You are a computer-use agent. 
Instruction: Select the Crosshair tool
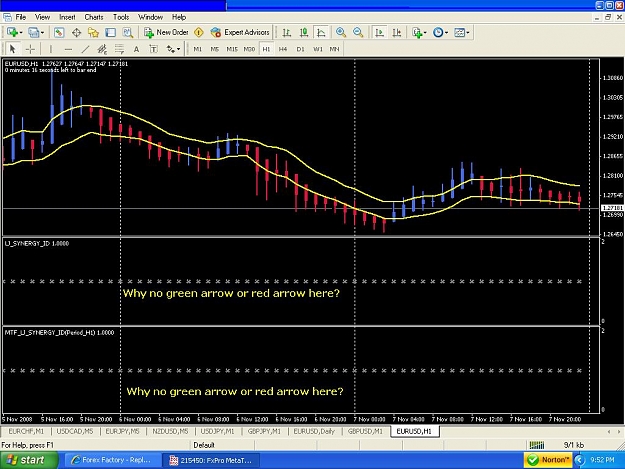coord(30,49)
